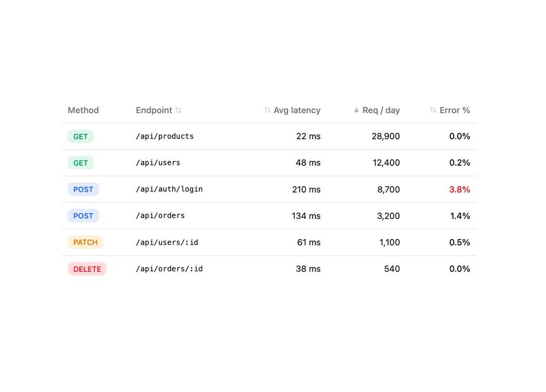This screenshot has height=392, width=546.
Task: Click the 0.0% error value for /api/orders/:id
Action: [460, 269]
